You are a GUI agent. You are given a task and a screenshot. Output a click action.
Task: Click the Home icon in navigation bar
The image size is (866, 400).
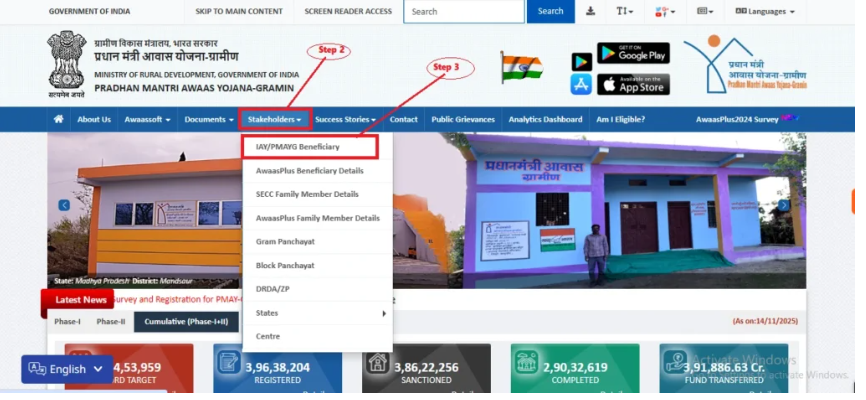click(x=58, y=120)
